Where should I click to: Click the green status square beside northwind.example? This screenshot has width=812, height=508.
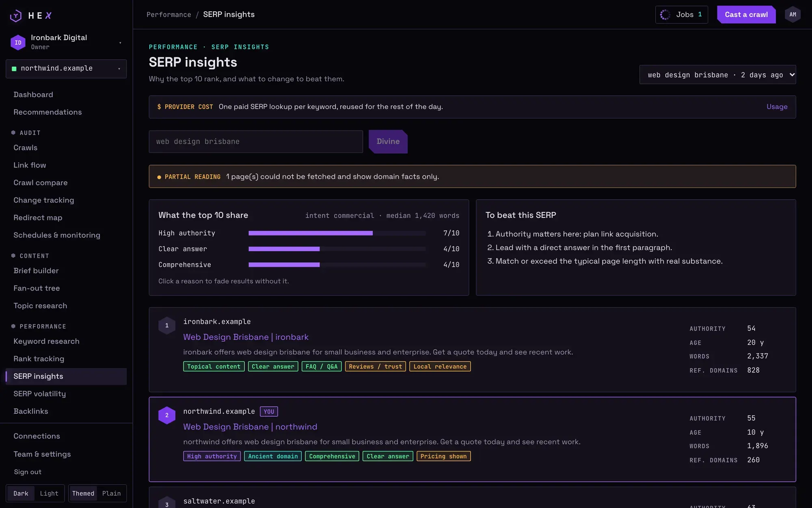point(14,69)
